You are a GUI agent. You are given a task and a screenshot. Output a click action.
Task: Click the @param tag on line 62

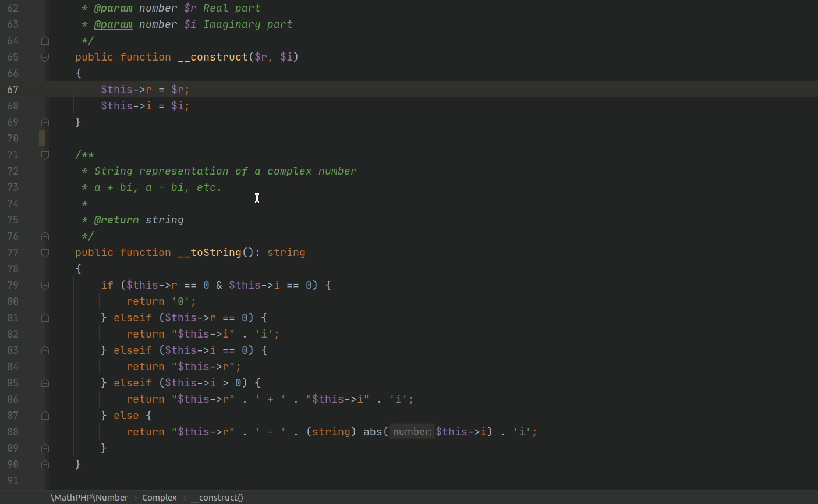click(x=113, y=8)
